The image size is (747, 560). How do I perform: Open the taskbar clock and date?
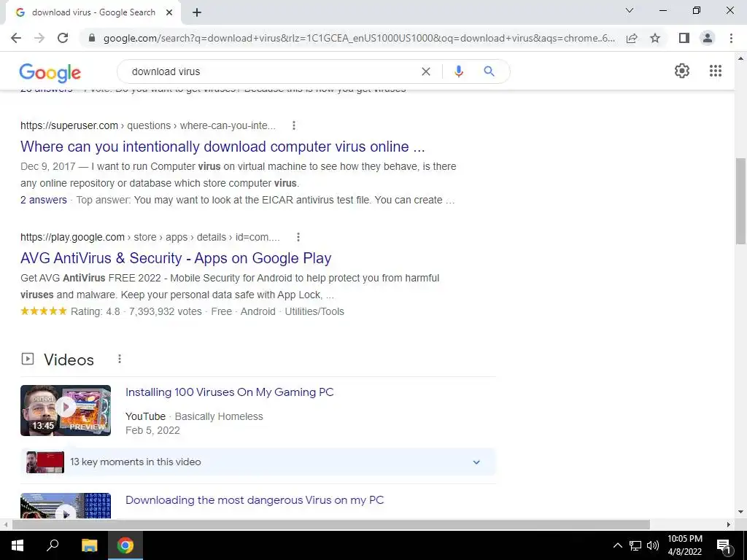[684, 545]
